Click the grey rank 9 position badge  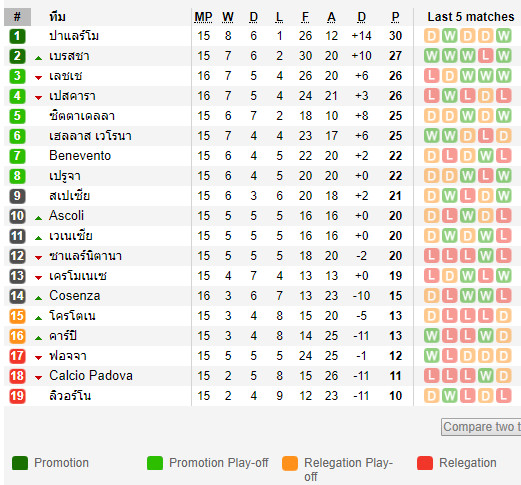pos(17,196)
